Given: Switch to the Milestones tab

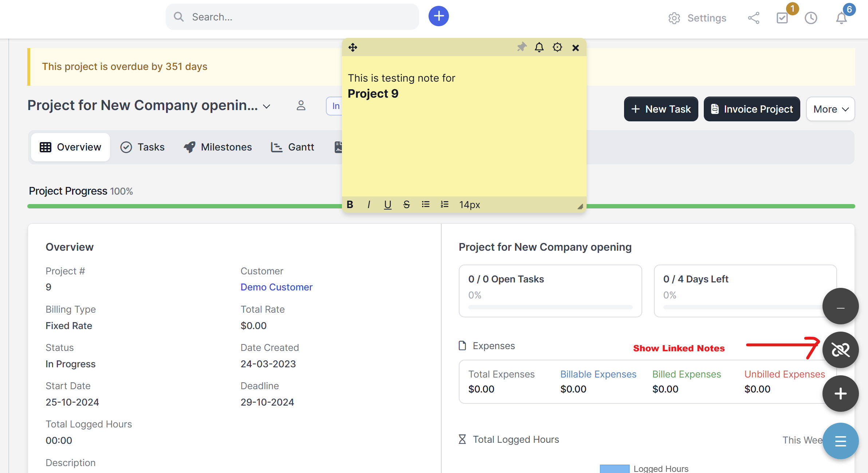Looking at the screenshot, I should [x=218, y=147].
